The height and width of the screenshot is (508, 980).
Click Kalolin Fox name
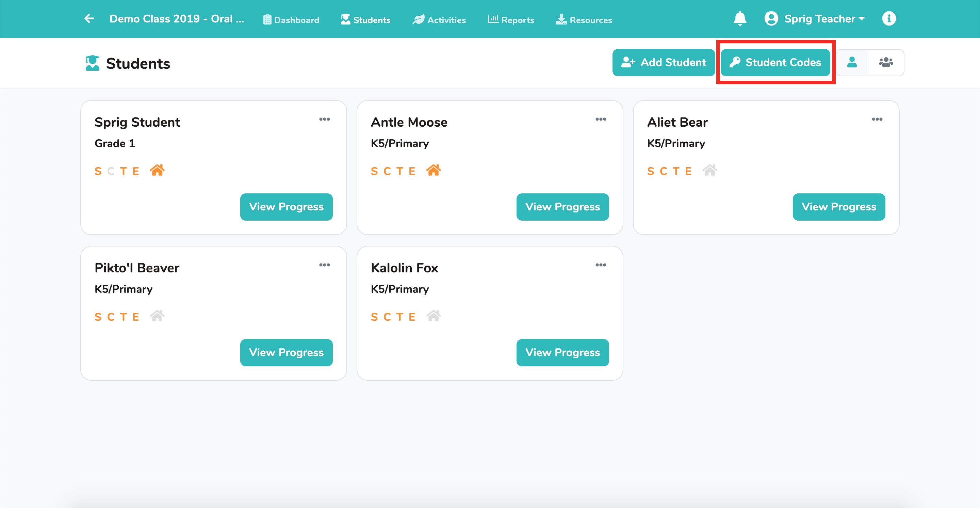(x=404, y=268)
